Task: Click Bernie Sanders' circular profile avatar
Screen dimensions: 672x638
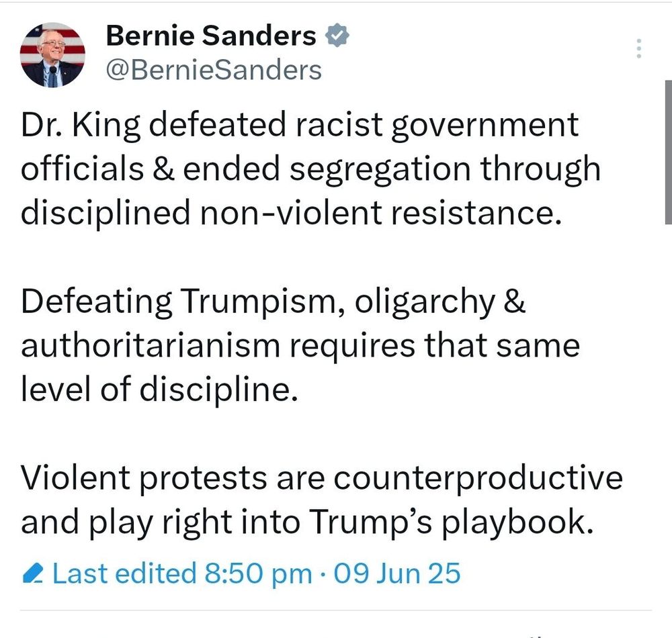Action: [52, 54]
